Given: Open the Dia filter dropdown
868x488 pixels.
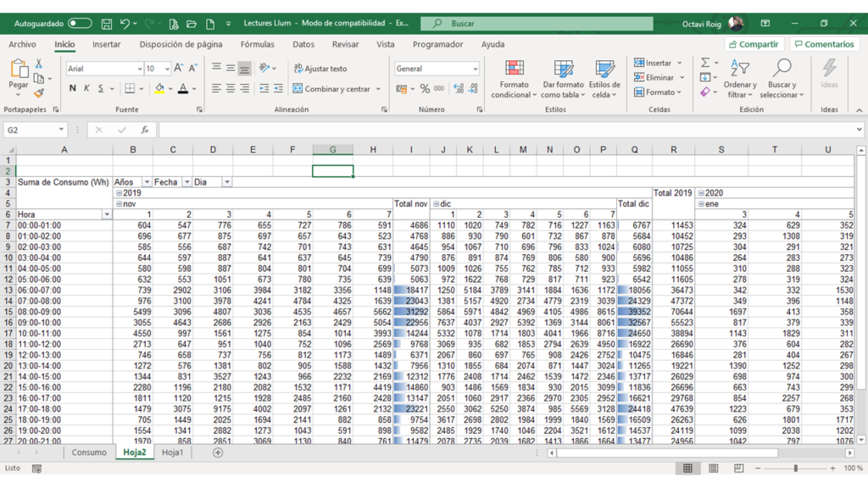Looking at the screenshot, I should (226, 182).
